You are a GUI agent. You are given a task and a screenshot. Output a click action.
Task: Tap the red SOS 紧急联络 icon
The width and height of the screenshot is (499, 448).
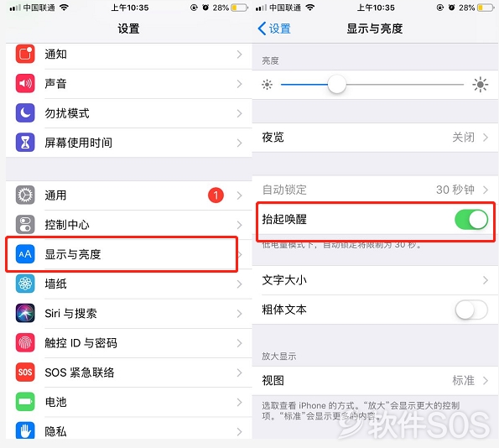point(25,372)
